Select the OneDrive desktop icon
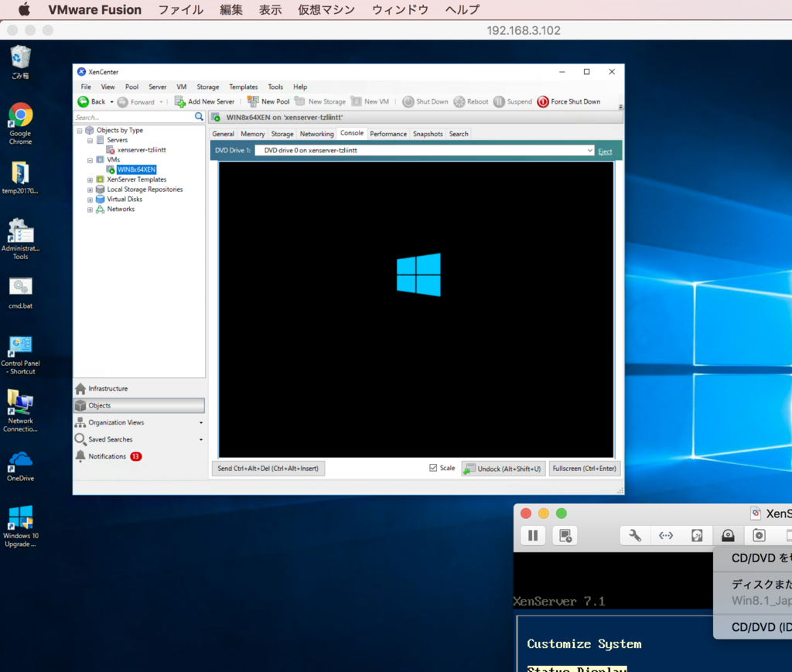The height and width of the screenshot is (672, 792). click(x=20, y=467)
